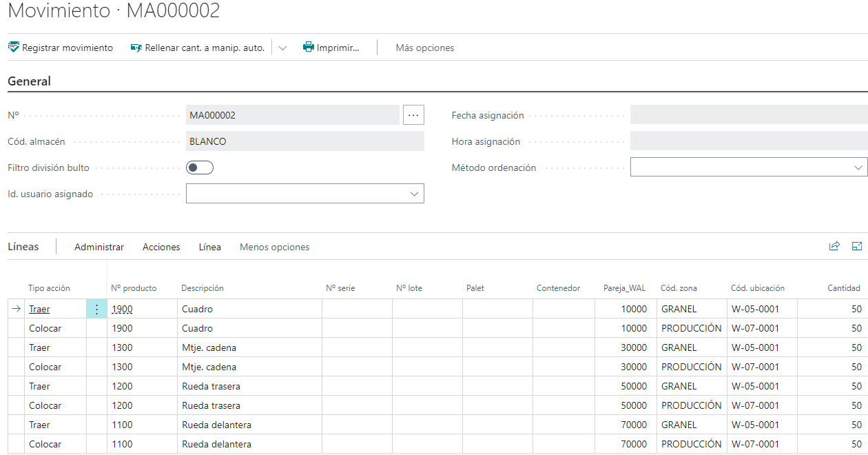Click W-05-0001 in Traer Rueda trasera row
Image resolution: width=868 pixels, height=455 pixels.
click(755, 387)
